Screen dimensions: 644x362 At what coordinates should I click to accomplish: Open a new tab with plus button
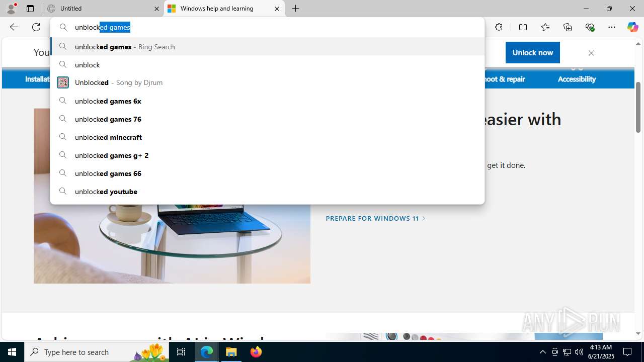296,9
